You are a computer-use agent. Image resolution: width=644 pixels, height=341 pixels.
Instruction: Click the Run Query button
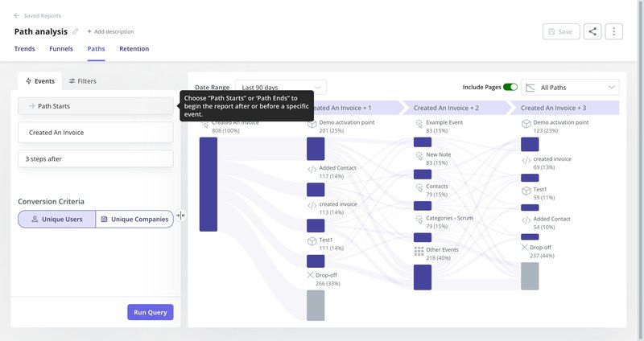(x=150, y=313)
